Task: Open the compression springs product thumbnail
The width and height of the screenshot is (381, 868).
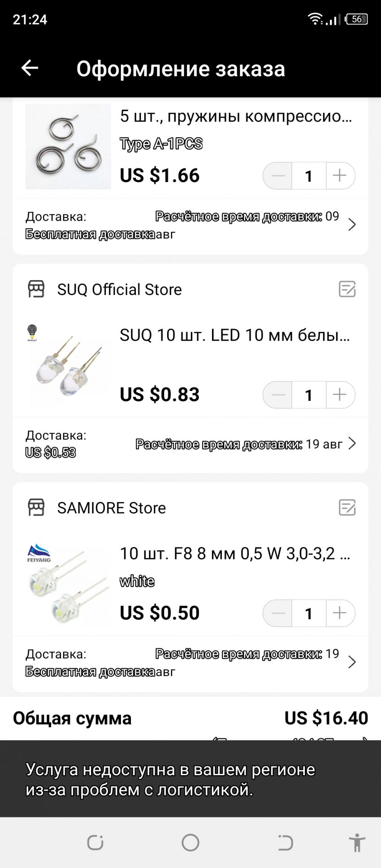Action: [68, 147]
